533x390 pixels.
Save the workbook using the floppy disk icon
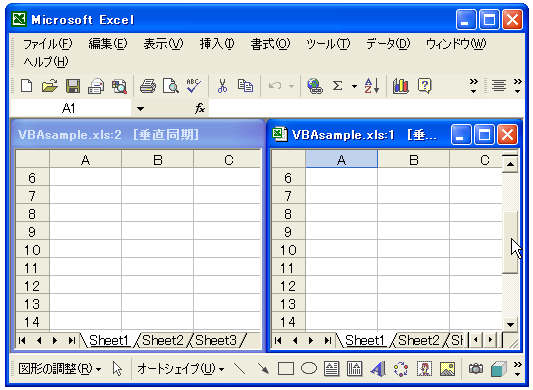pyautogui.click(x=73, y=86)
